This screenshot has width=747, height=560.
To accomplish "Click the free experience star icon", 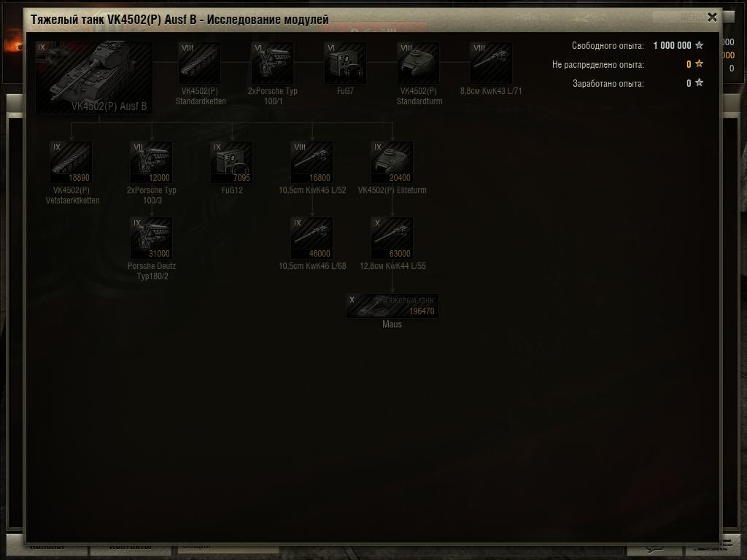I will coord(699,44).
